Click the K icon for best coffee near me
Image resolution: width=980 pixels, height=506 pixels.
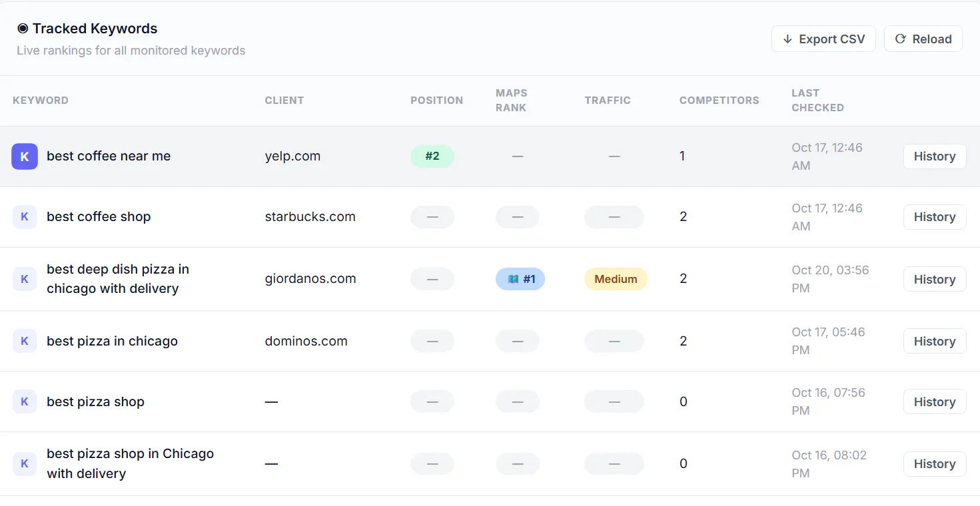pyautogui.click(x=25, y=156)
